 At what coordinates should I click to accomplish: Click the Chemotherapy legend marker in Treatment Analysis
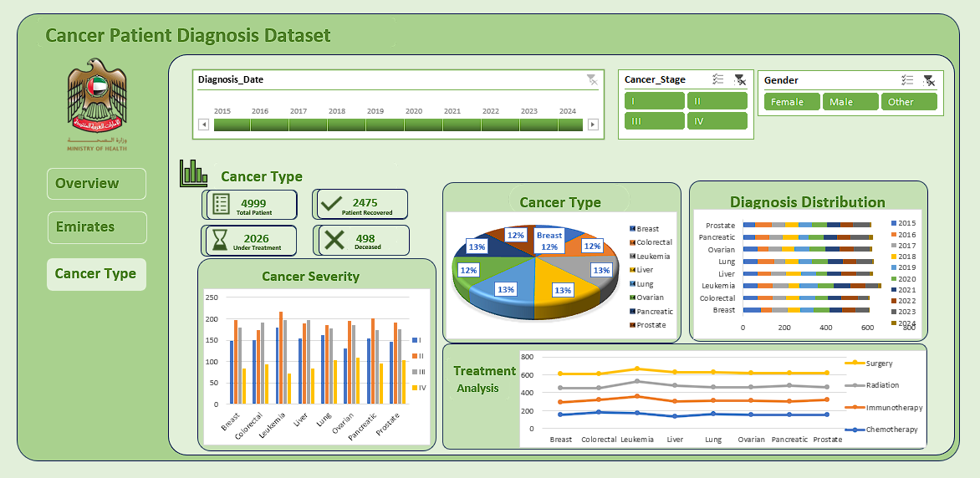coord(855,430)
